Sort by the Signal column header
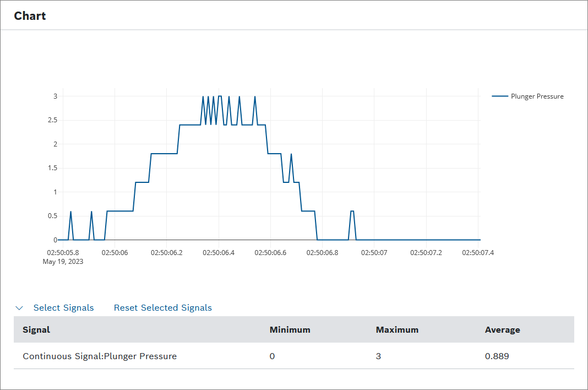The image size is (588, 390). pyautogui.click(x=36, y=330)
